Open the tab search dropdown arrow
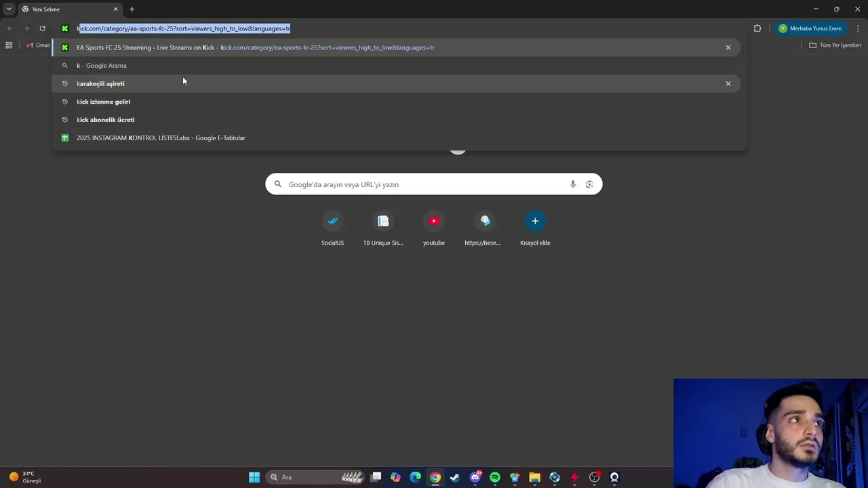 [9, 9]
